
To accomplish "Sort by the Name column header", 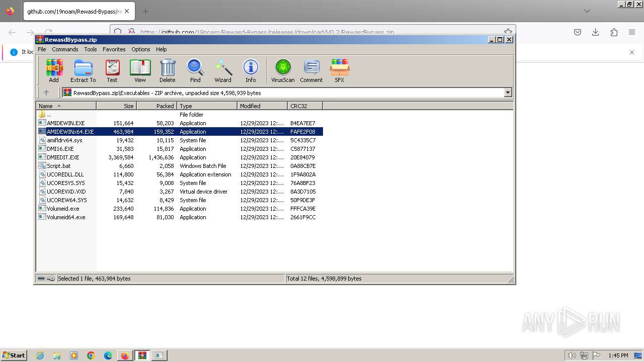I will [x=66, y=106].
